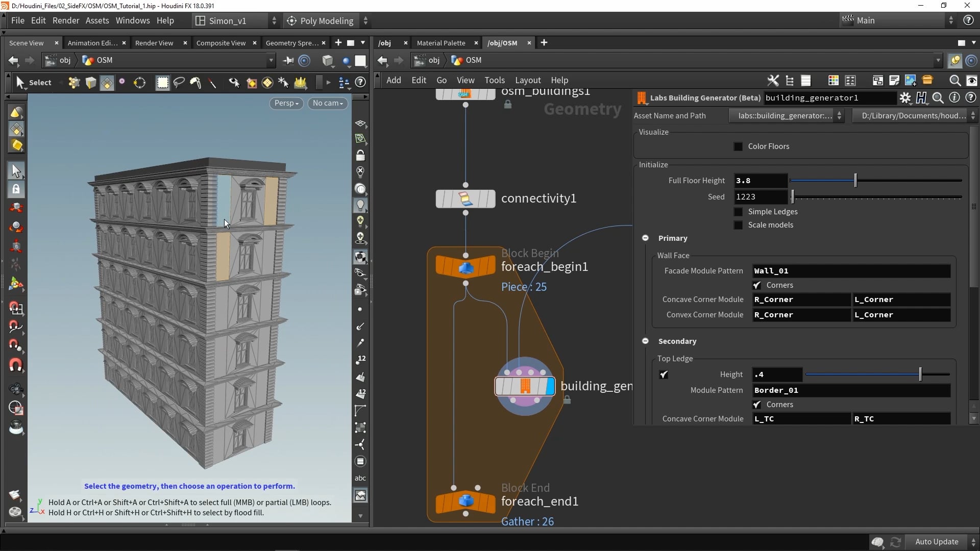Viewport: 980px width, 551px height.
Task: Open the Material Palette gallery icon in network toolbar
Action: point(928,81)
